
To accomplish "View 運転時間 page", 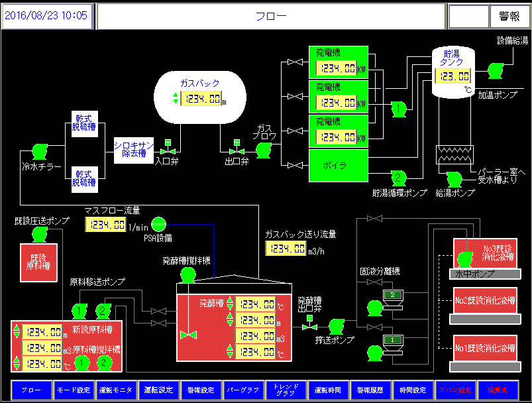I will pos(328,390).
